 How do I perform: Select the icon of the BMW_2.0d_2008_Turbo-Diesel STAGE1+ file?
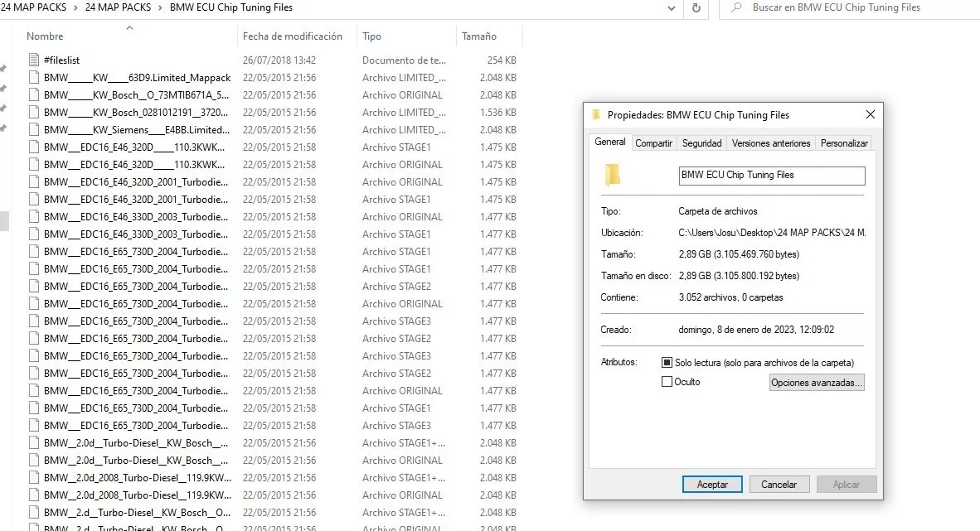click(34, 478)
